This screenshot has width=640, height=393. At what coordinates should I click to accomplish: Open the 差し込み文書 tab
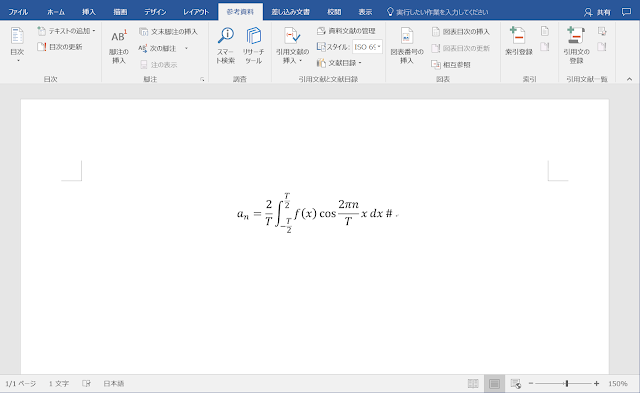point(291,12)
